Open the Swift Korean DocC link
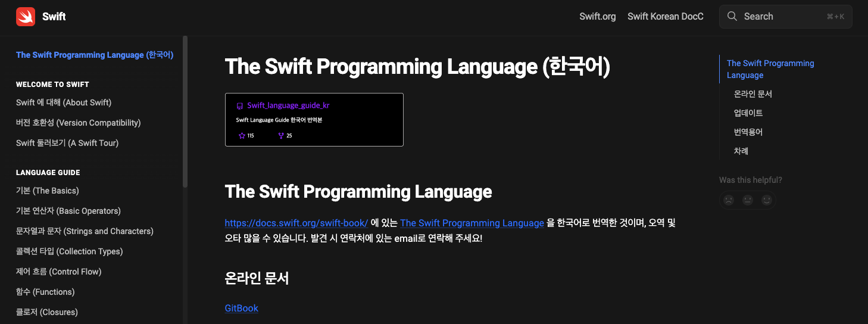The width and height of the screenshot is (868, 324). (x=666, y=17)
